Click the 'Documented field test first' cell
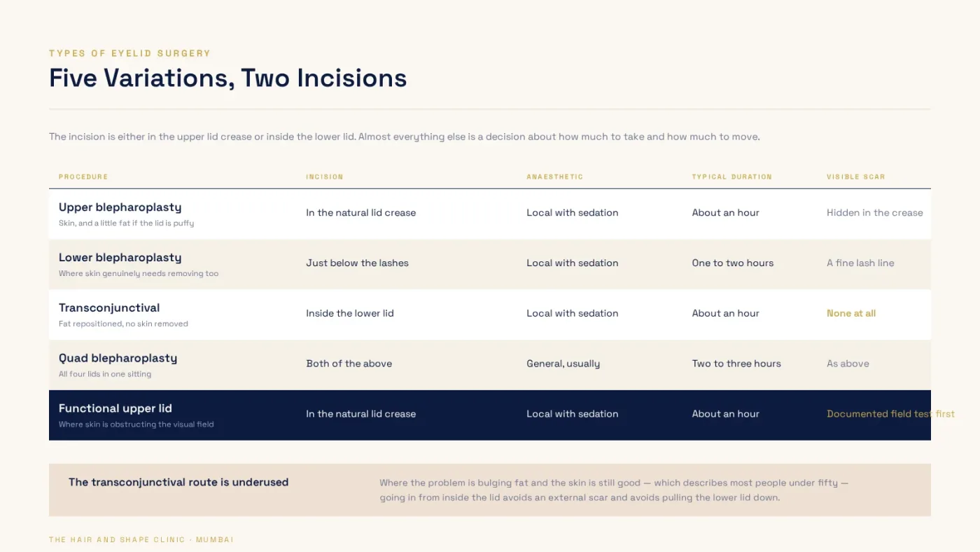This screenshot has height=552, width=980. tap(890, 414)
